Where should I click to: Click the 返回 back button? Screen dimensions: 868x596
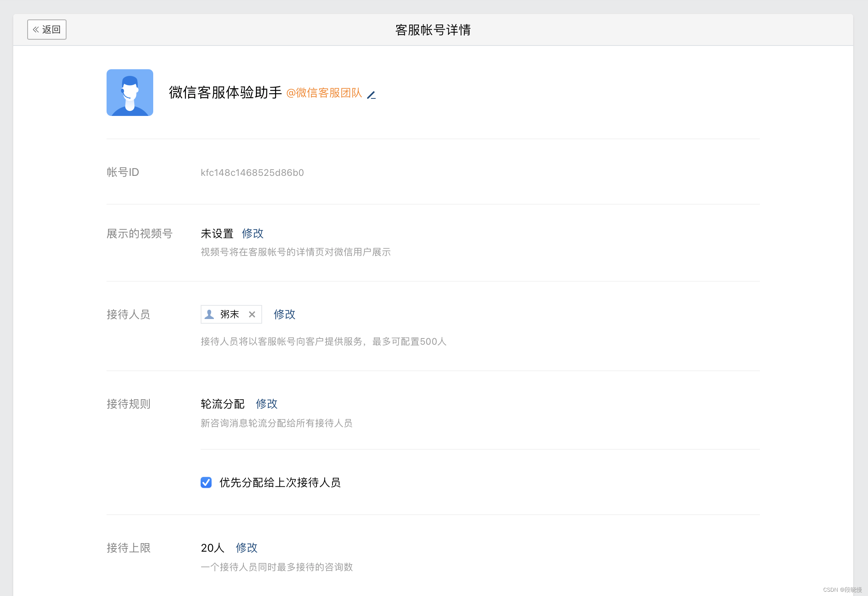(47, 30)
